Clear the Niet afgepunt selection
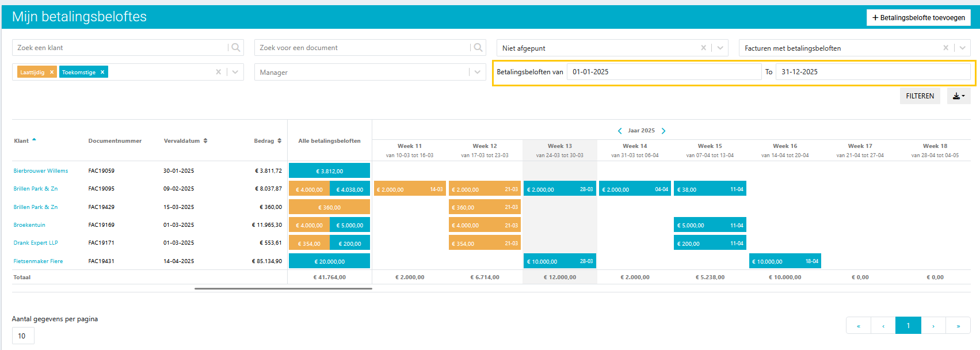The height and width of the screenshot is (350, 980). [703, 48]
